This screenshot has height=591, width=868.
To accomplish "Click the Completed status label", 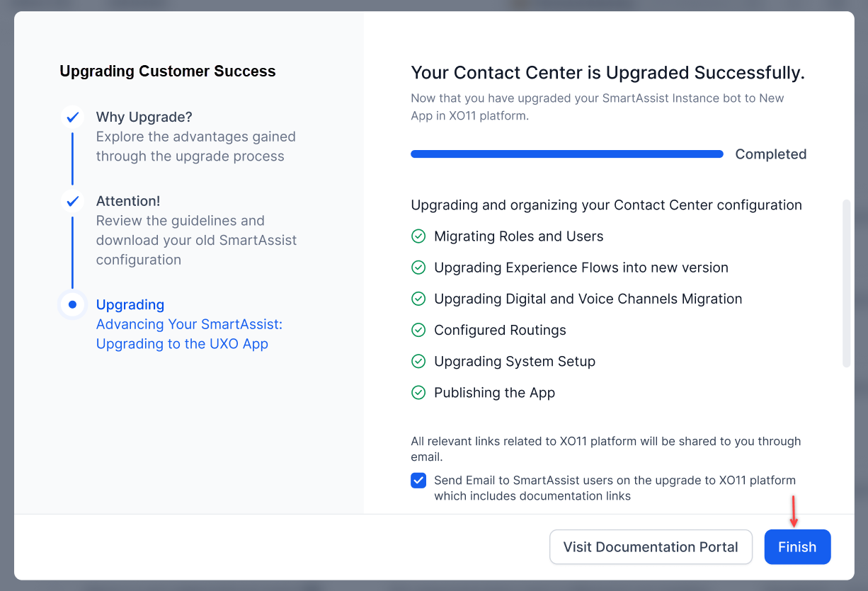I will tap(771, 154).
